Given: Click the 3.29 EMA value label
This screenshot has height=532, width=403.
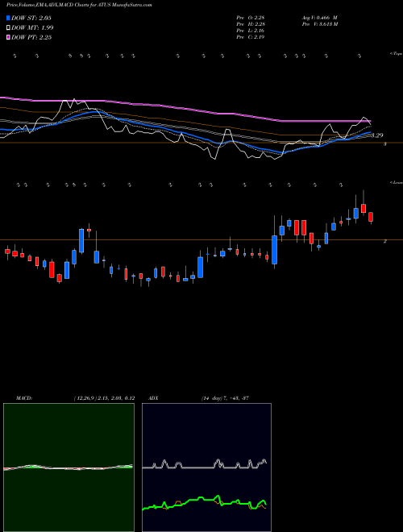Looking at the screenshot, I should click(x=377, y=135).
